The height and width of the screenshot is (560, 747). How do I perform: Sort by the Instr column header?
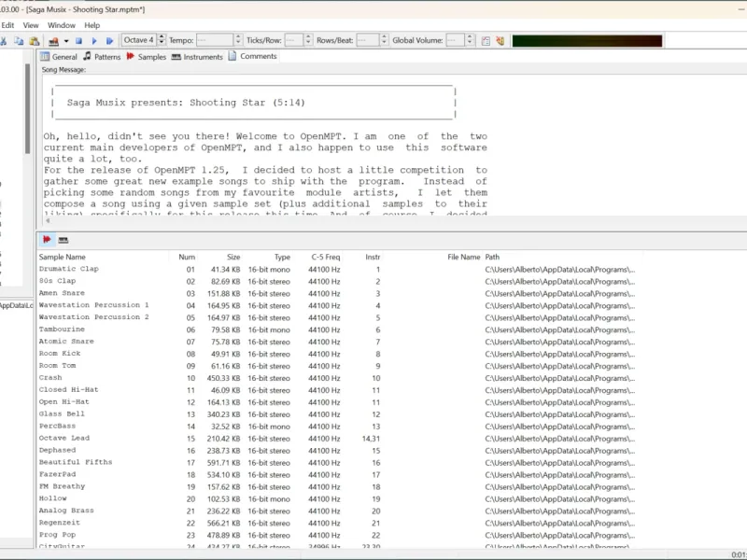363,257
